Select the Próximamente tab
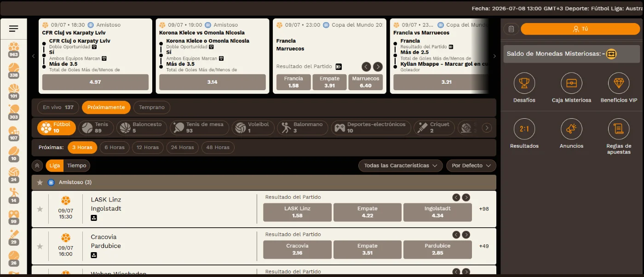The height and width of the screenshot is (277, 644). (x=106, y=107)
